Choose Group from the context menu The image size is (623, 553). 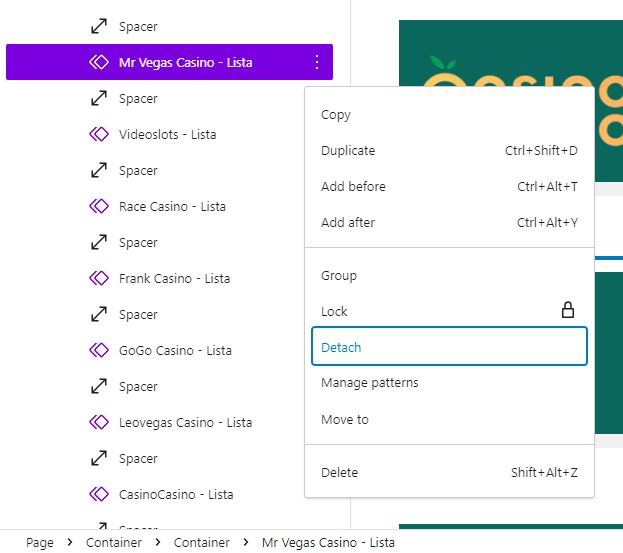pos(449,275)
